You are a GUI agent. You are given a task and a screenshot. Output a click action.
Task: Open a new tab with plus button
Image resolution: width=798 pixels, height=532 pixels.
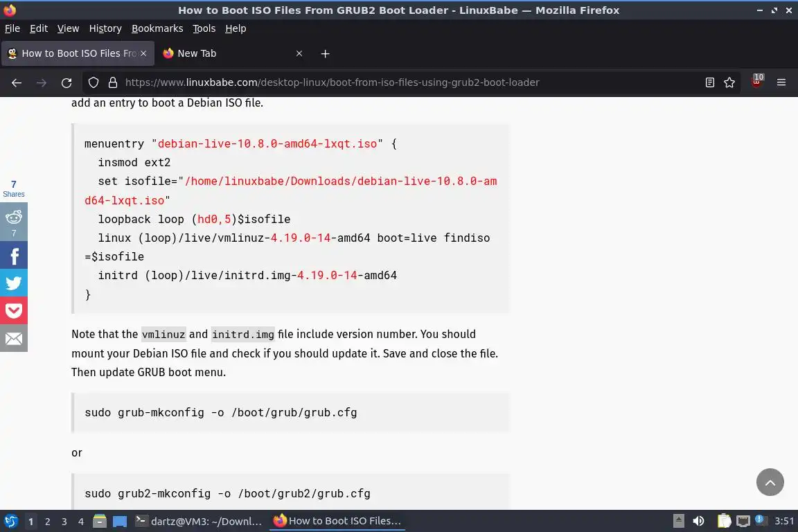click(325, 53)
